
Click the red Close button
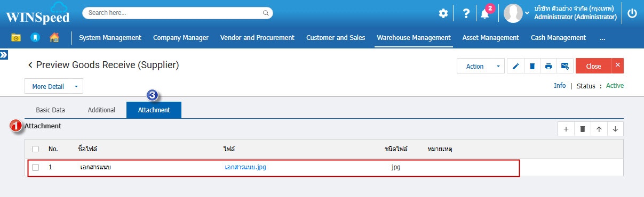click(593, 66)
